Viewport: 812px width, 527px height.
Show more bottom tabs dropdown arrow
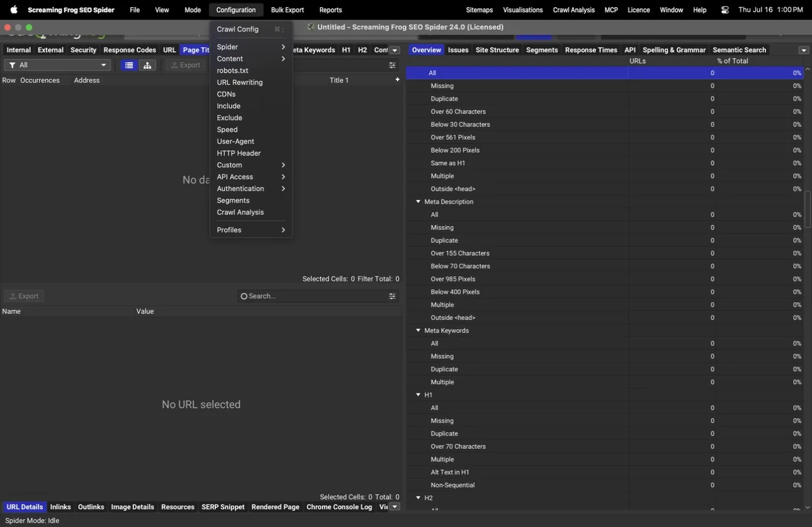[x=395, y=507]
